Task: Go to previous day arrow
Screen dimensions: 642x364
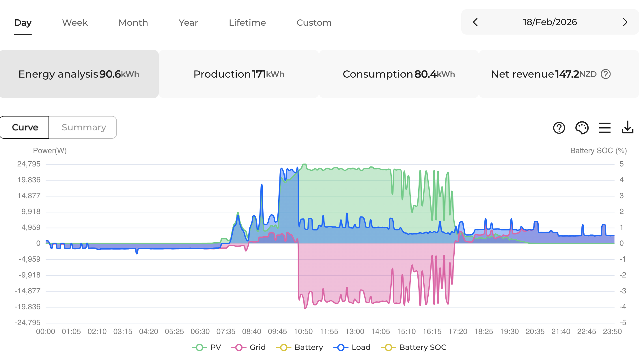Action: (475, 22)
